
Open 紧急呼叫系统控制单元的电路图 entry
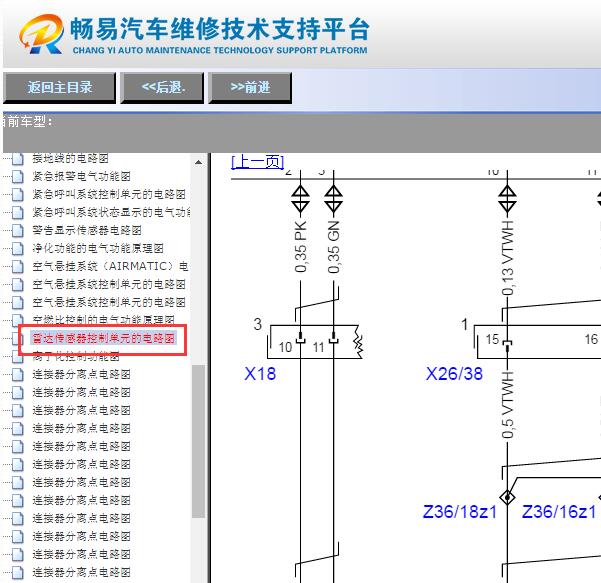[x=109, y=194]
